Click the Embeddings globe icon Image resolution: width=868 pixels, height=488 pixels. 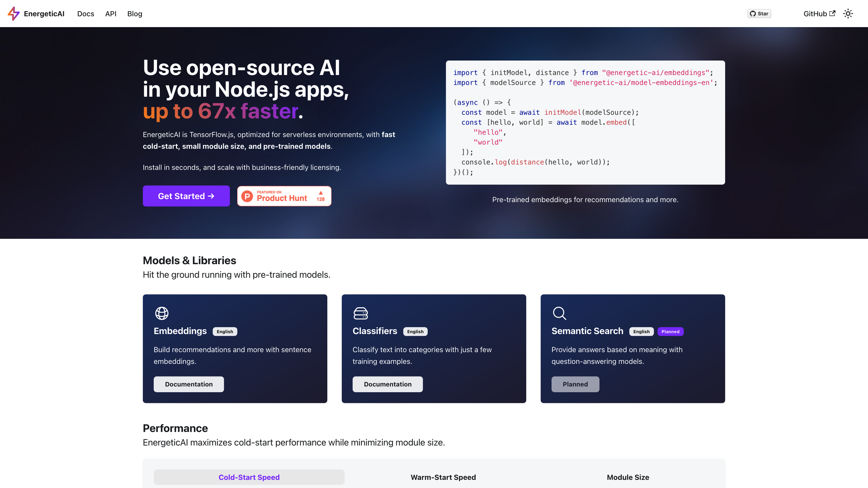(162, 313)
